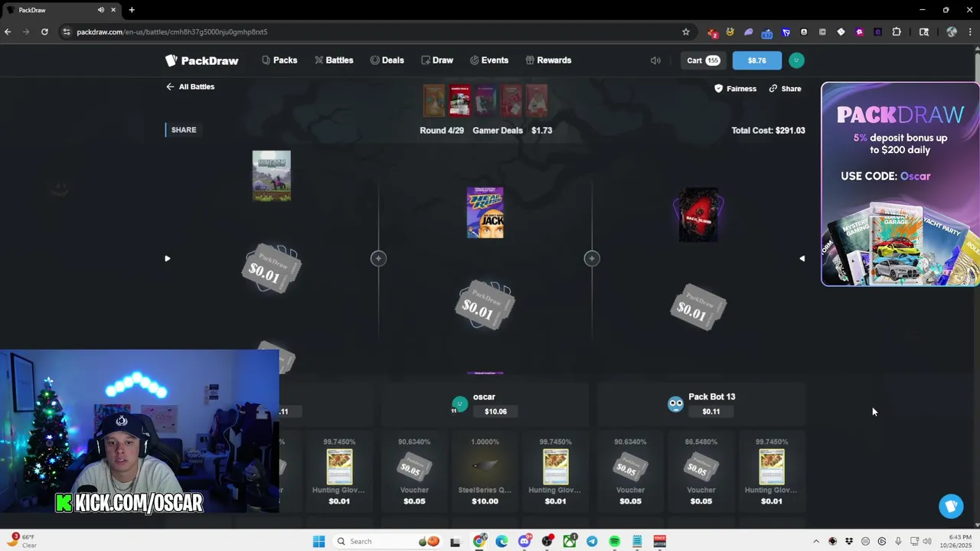The image size is (980, 551).
Task: Select the highlighted Gamer Deals pack thumbnail
Action: [459, 100]
